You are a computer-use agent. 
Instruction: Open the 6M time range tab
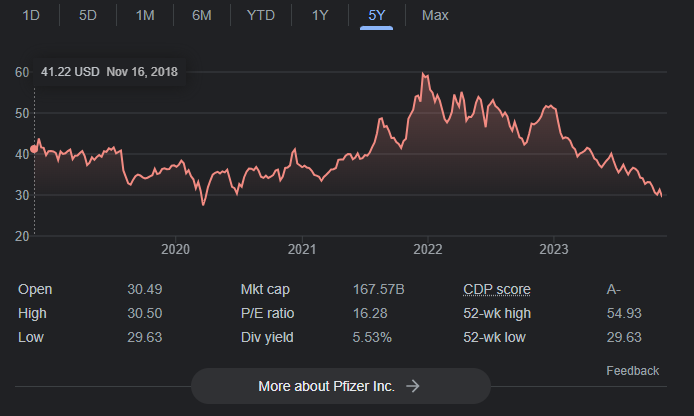click(202, 15)
